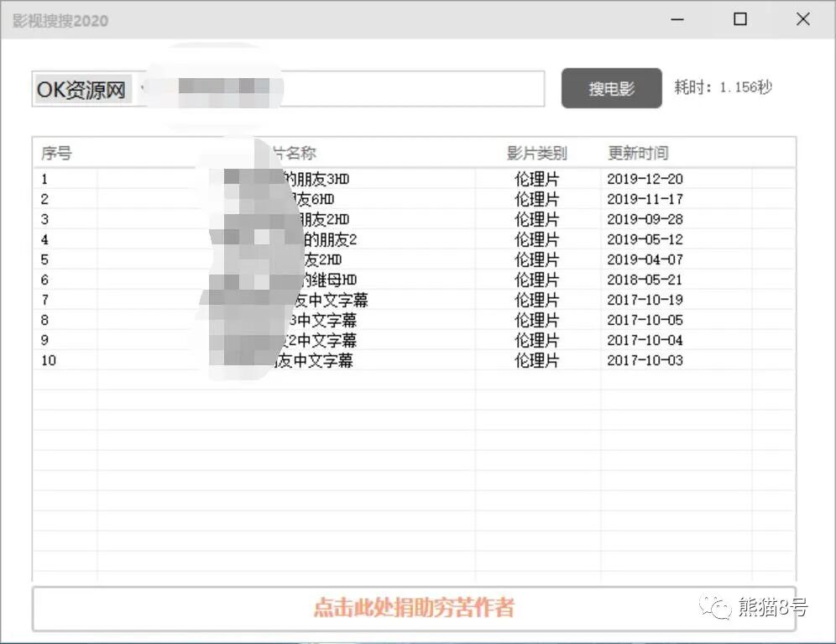Select the 伦理片 entry dated 2018-05-21

(x=336, y=279)
